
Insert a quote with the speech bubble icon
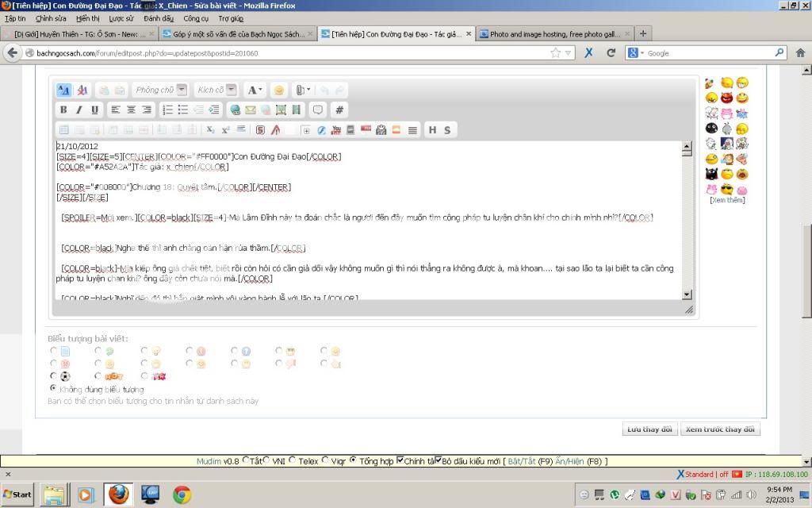pyautogui.click(x=318, y=110)
